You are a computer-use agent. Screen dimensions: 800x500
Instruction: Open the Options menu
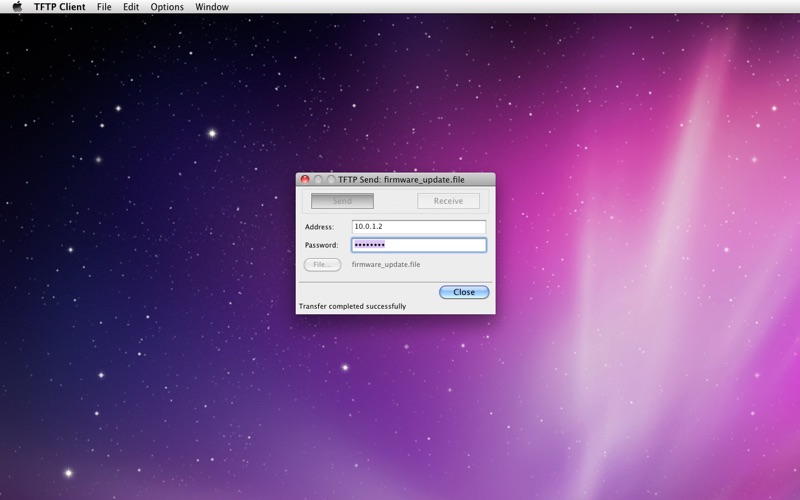pos(167,7)
